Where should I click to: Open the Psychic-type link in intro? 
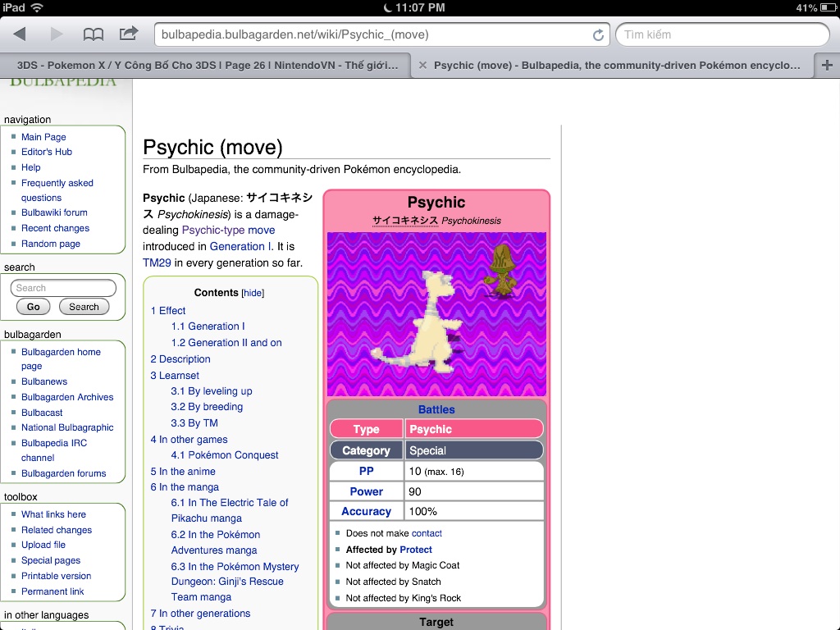pyautogui.click(x=213, y=230)
